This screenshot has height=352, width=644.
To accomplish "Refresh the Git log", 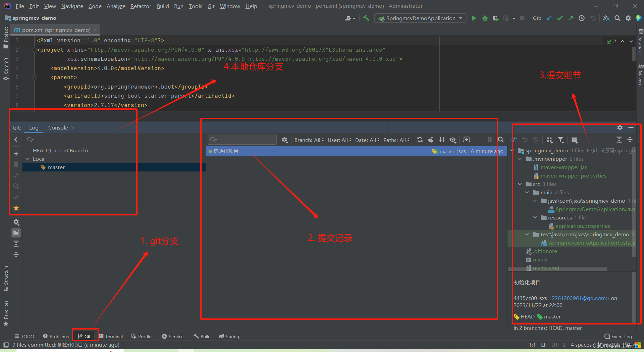I will [420, 140].
